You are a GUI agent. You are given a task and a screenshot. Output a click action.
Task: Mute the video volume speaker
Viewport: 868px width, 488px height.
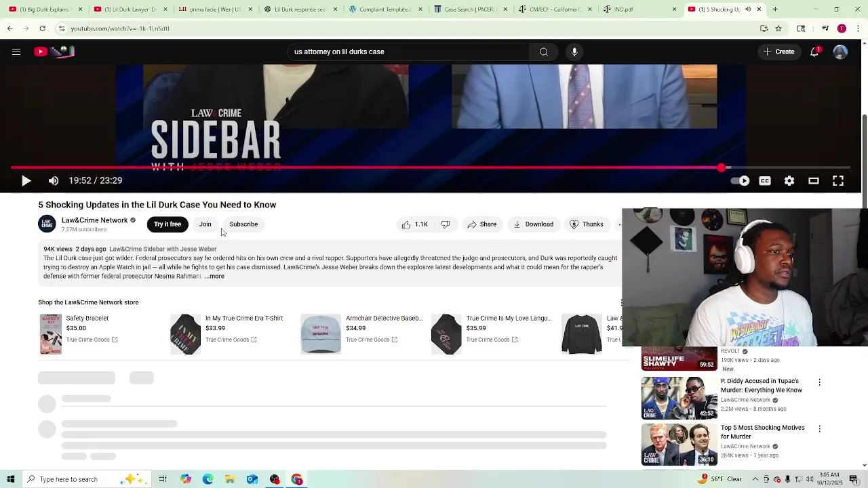(54, 180)
